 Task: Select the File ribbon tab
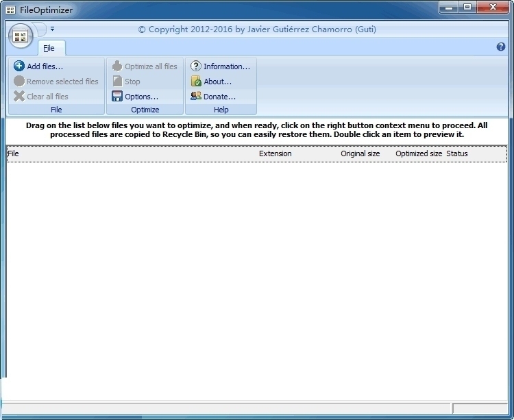tap(51, 48)
